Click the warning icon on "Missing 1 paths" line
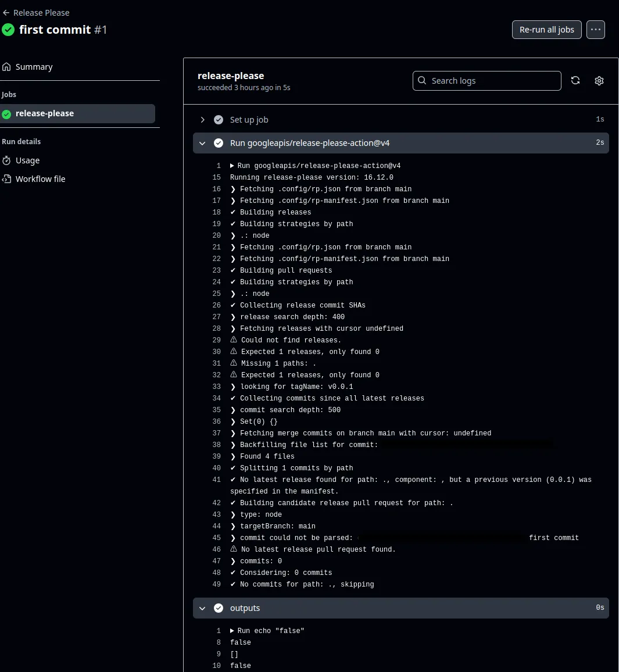This screenshot has height=672, width=619. 234,363
